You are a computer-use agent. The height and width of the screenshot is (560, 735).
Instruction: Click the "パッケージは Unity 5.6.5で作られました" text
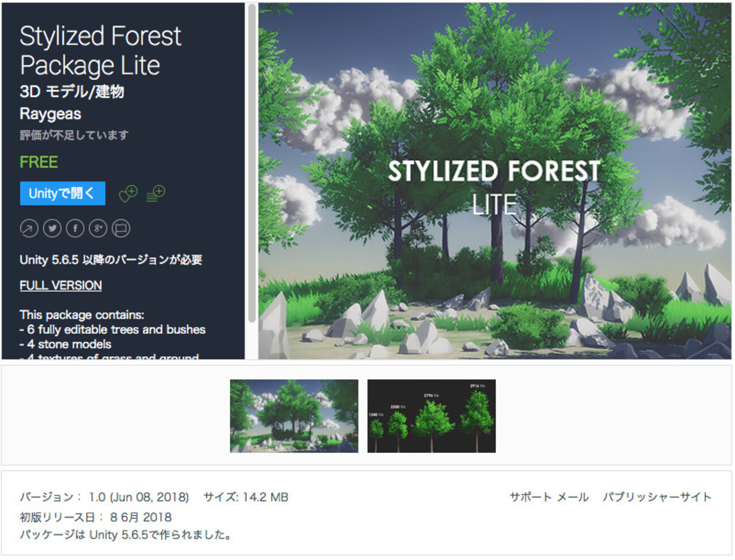126,535
